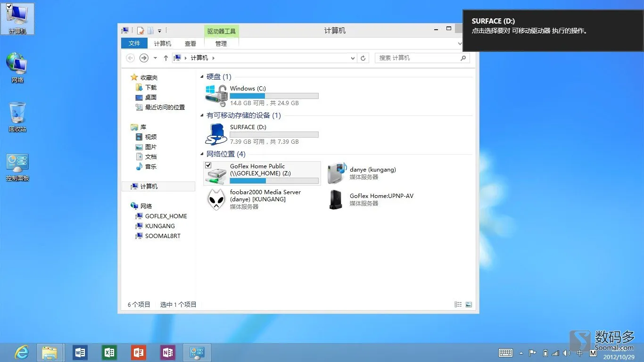Collapse the 网络位置 (4) group
The width and height of the screenshot is (644, 362).
pos(202,154)
